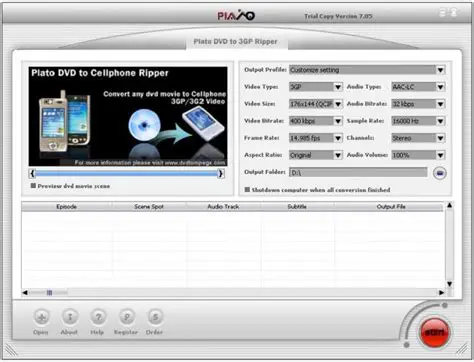Click the Order icon
Image resolution: width=474 pixels, height=362 pixels.
point(155,317)
